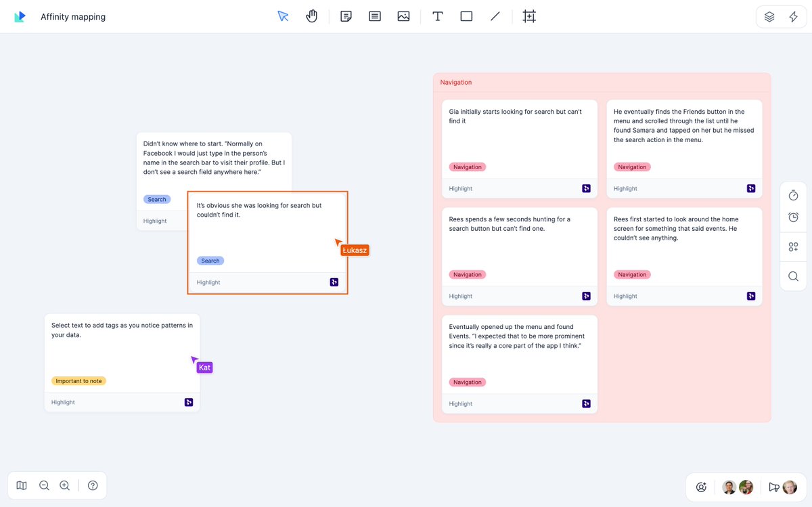Switch to the hand pan tool
812x507 pixels.
point(311,16)
